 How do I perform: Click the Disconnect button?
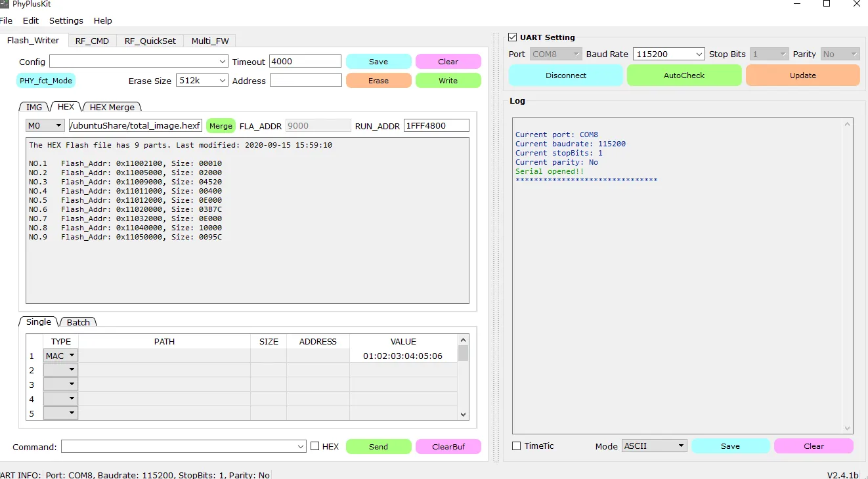click(566, 75)
